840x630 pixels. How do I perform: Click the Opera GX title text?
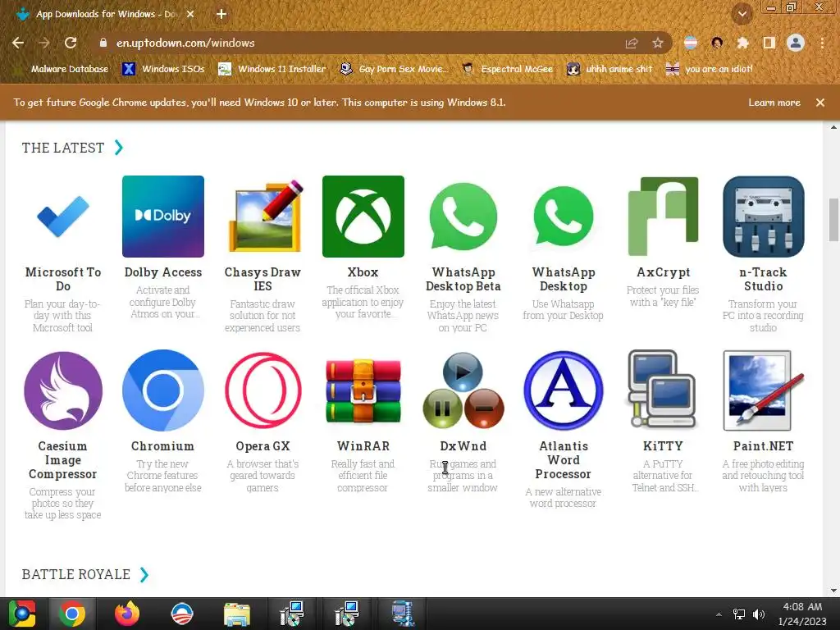(x=262, y=446)
